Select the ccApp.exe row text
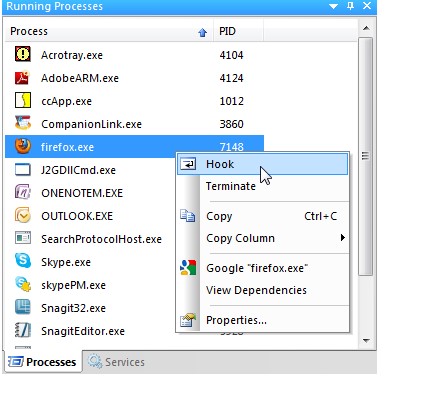 66,101
